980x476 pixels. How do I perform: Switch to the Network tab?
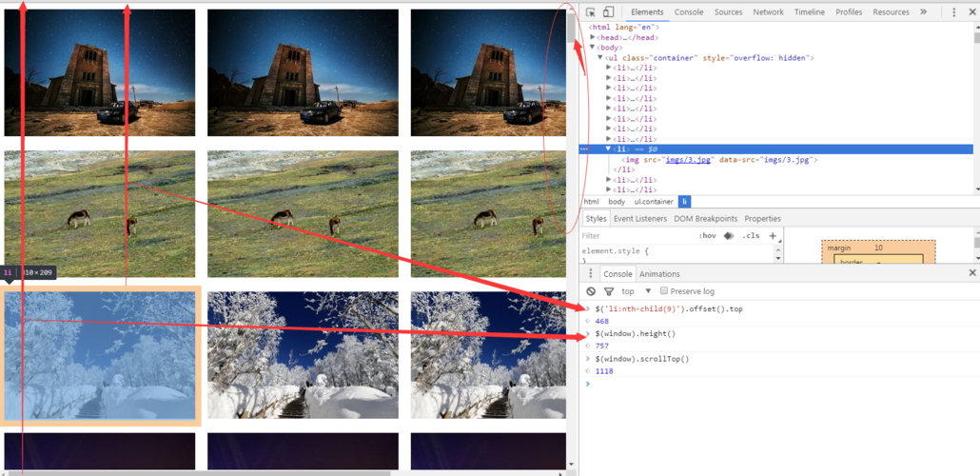click(x=768, y=11)
